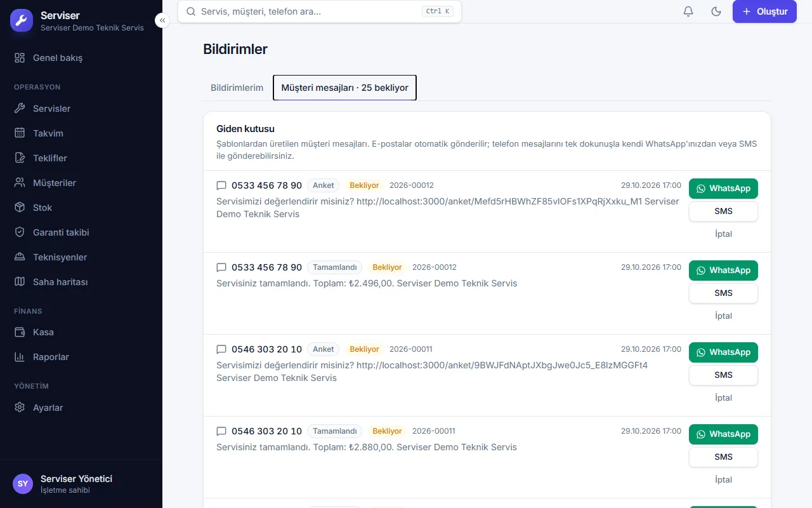Open the Takvim calendar page

(81, 133)
